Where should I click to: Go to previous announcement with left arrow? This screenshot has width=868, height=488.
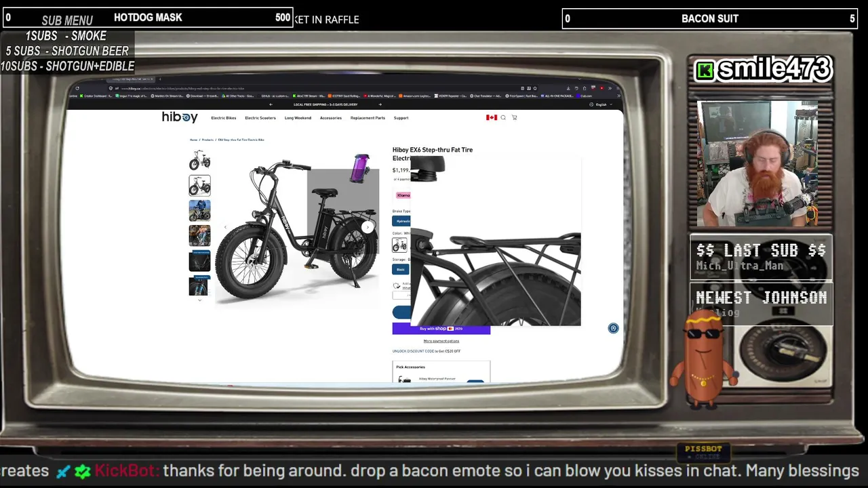(x=271, y=104)
